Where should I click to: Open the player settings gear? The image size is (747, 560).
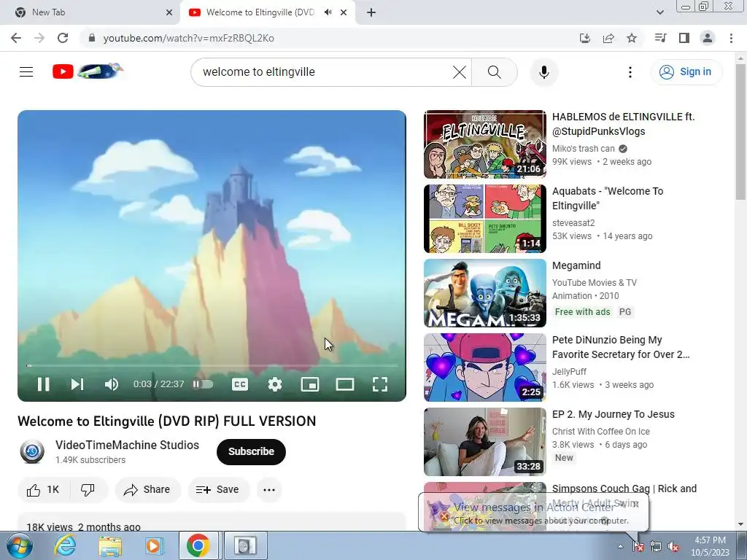[x=275, y=384]
